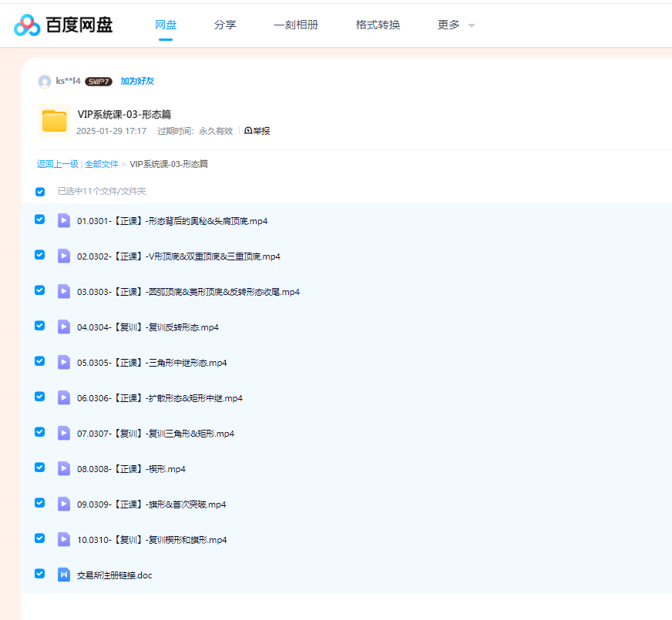Click the video icon for 04.0304 file
Screen dimensions: 672x620
click(x=64, y=327)
